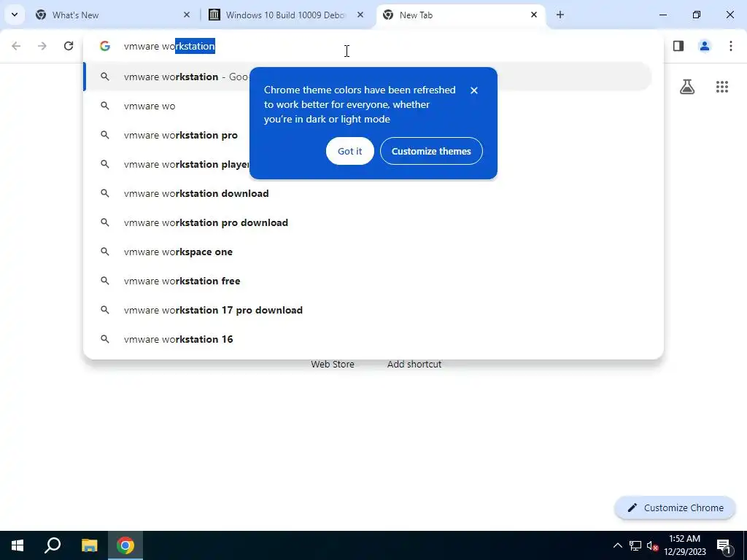Close the What's New tab
Screen dimensions: 747x560
point(186,15)
